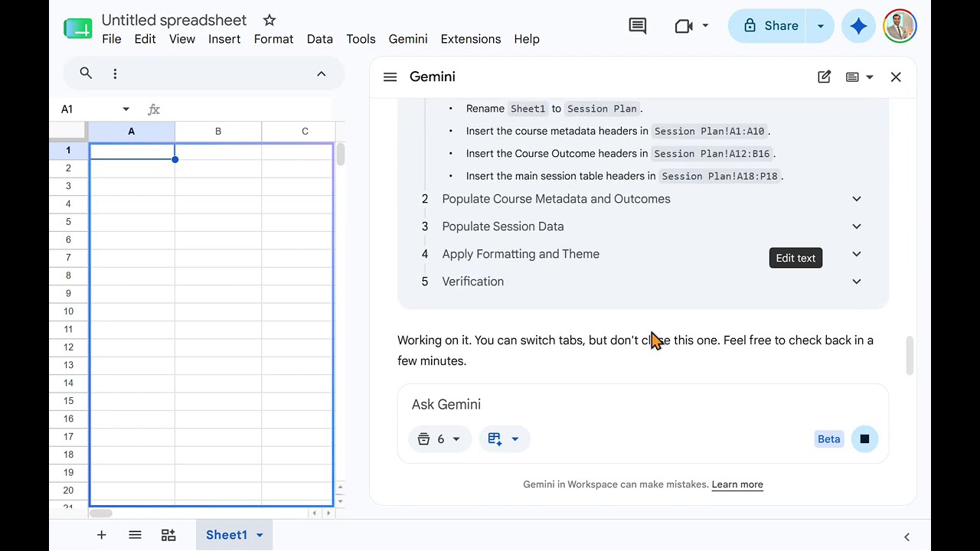980x551 pixels.
Task: Star the Untitled spreadsheet
Action: (x=269, y=20)
